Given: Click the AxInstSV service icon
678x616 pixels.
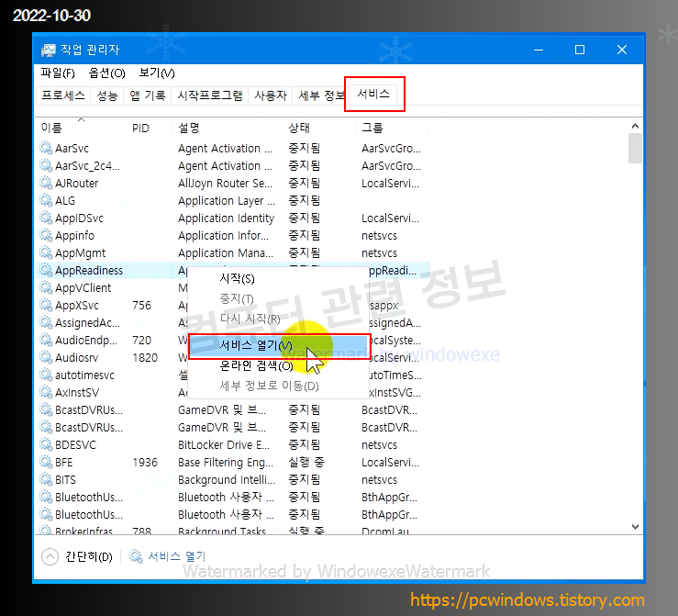Looking at the screenshot, I should pos(46,392).
